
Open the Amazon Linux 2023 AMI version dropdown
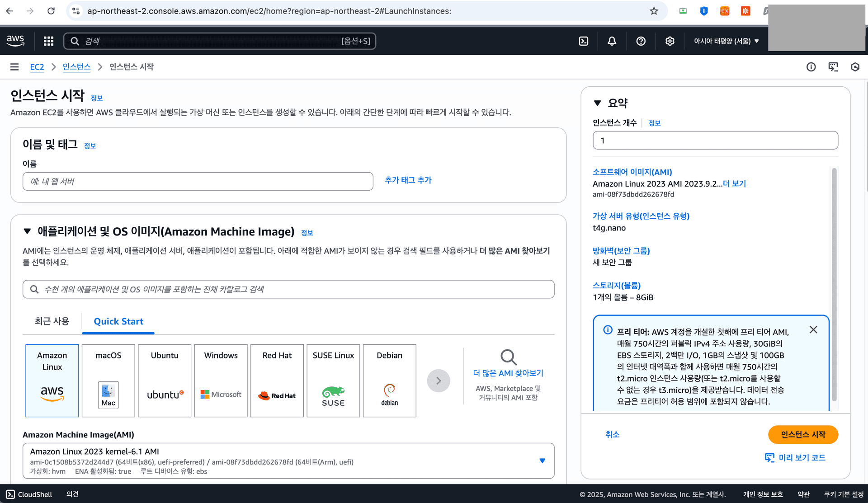tap(542, 461)
